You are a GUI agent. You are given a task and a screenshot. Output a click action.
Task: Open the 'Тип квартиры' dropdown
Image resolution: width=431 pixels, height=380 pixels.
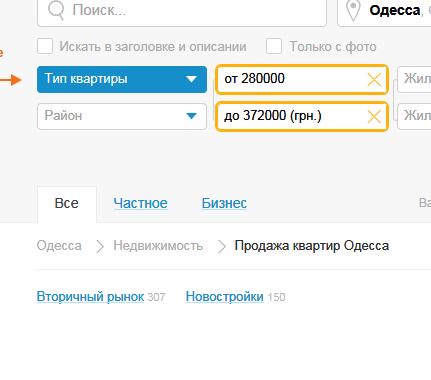(122, 79)
